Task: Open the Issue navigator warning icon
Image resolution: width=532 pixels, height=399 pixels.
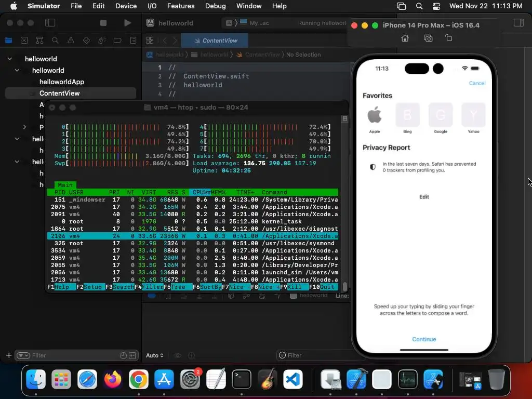Action: click(71, 41)
